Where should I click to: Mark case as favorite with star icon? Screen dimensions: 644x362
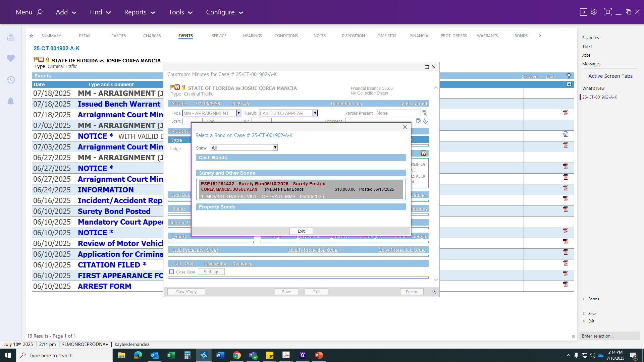31,36
